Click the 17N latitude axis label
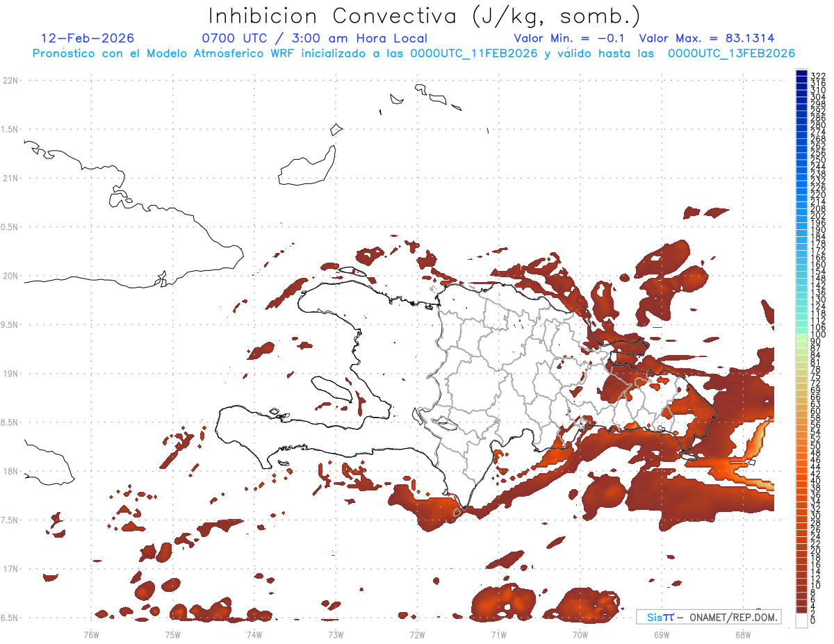This screenshot has width=834, height=644. click(10, 569)
